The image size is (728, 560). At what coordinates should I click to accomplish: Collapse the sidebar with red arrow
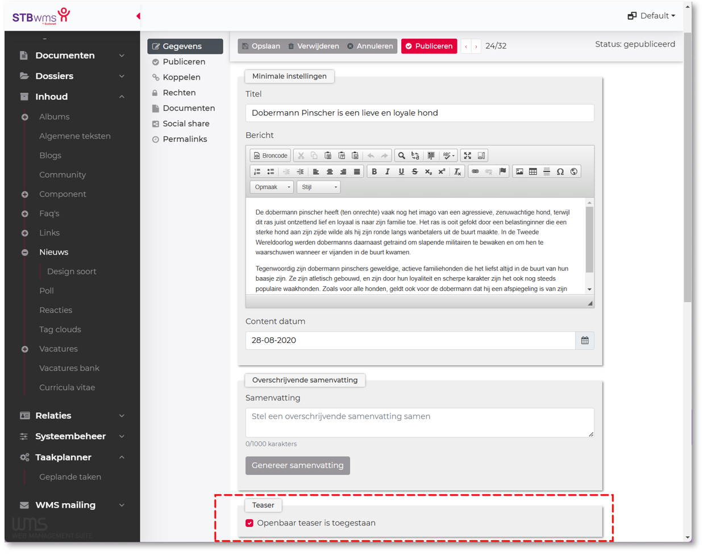tap(138, 16)
